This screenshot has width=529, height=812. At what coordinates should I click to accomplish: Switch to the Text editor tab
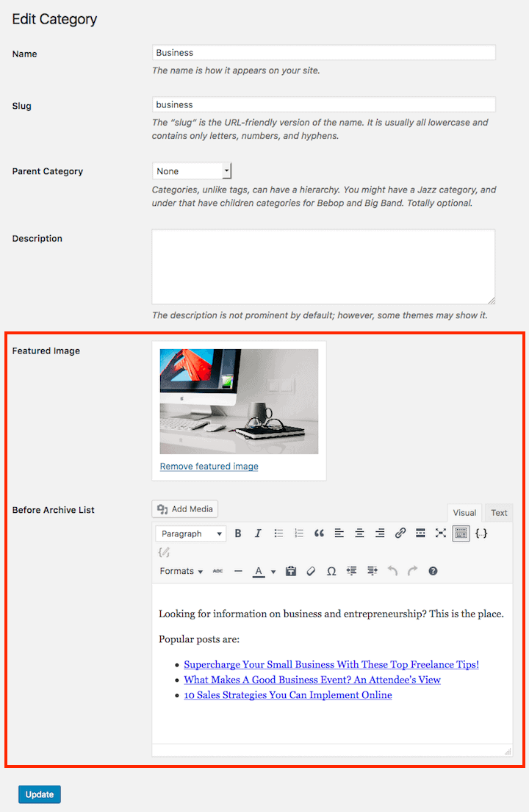tap(499, 513)
